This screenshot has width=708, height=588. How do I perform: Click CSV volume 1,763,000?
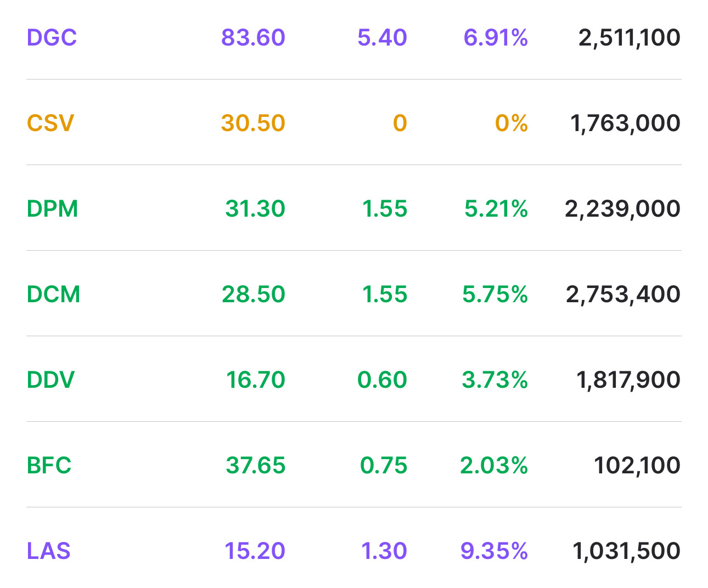pos(625,123)
